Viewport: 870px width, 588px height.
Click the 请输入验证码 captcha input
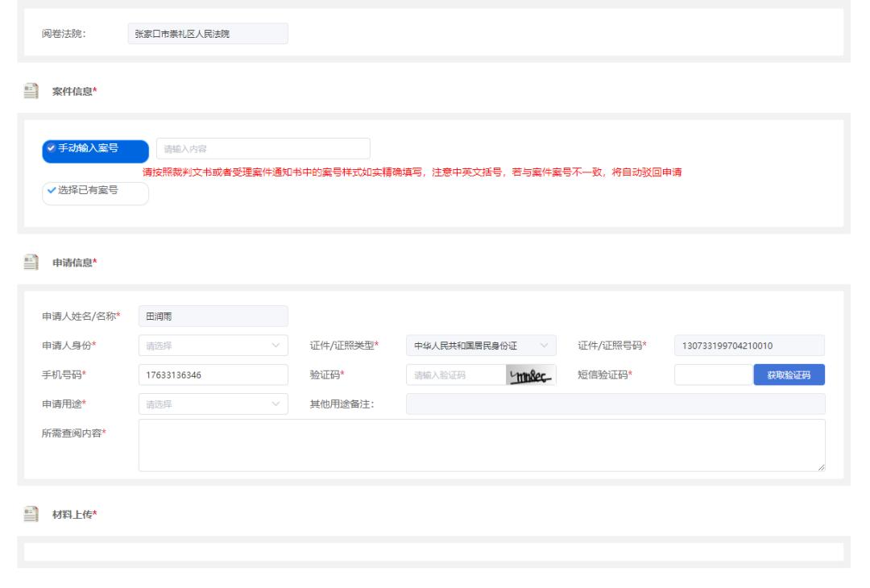pos(455,375)
